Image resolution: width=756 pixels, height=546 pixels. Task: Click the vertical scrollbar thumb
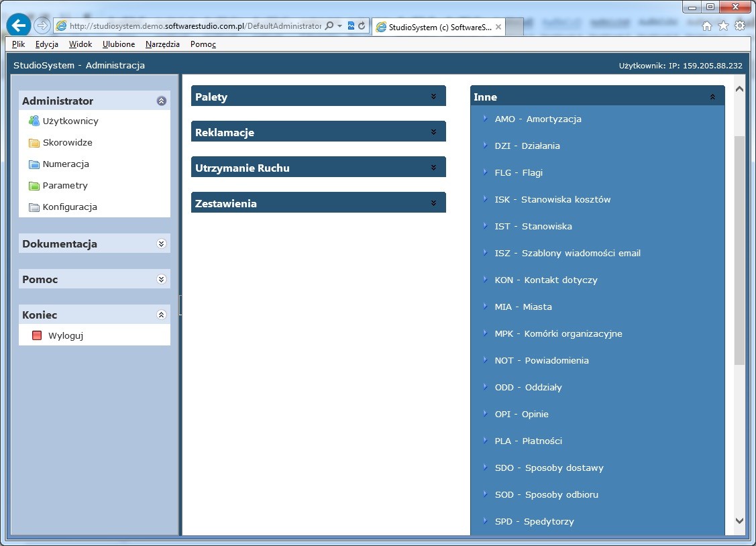point(739,251)
